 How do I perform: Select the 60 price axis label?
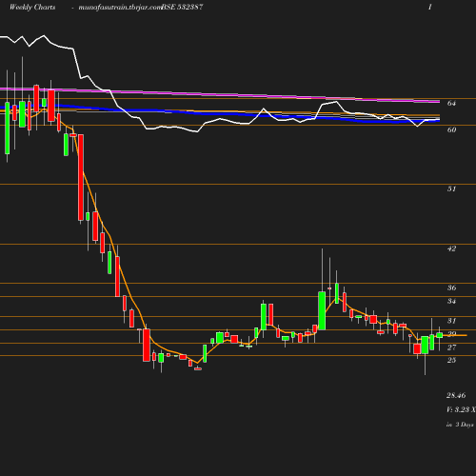[451, 129]
